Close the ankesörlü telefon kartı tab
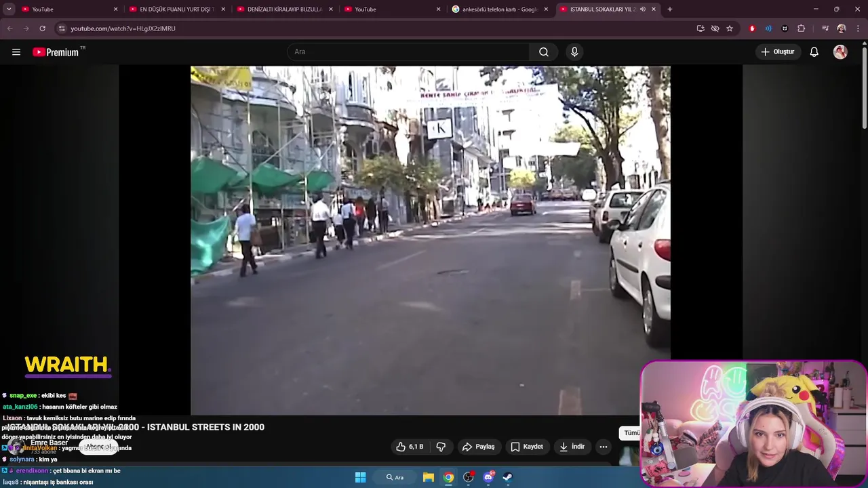The height and width of the screenshot is (488, 868). coord(546,9)
